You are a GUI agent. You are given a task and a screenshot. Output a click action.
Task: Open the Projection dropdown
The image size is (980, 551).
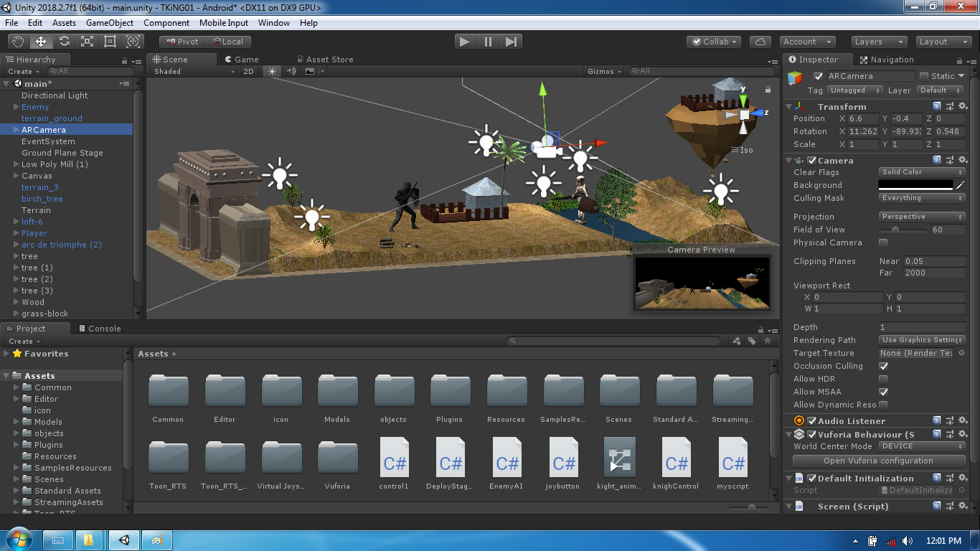click(x=922, y=217)
